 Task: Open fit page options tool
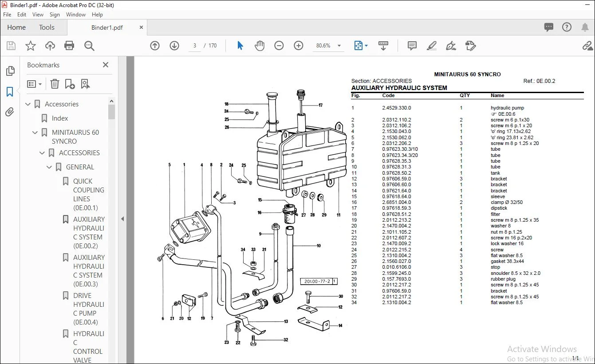pyautogui.click(x=361, y=46)
